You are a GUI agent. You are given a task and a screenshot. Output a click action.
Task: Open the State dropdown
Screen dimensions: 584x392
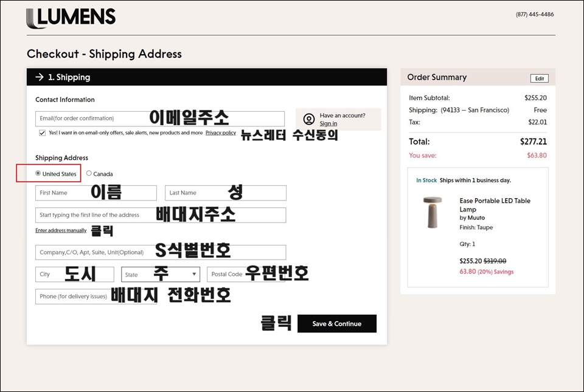161,275
